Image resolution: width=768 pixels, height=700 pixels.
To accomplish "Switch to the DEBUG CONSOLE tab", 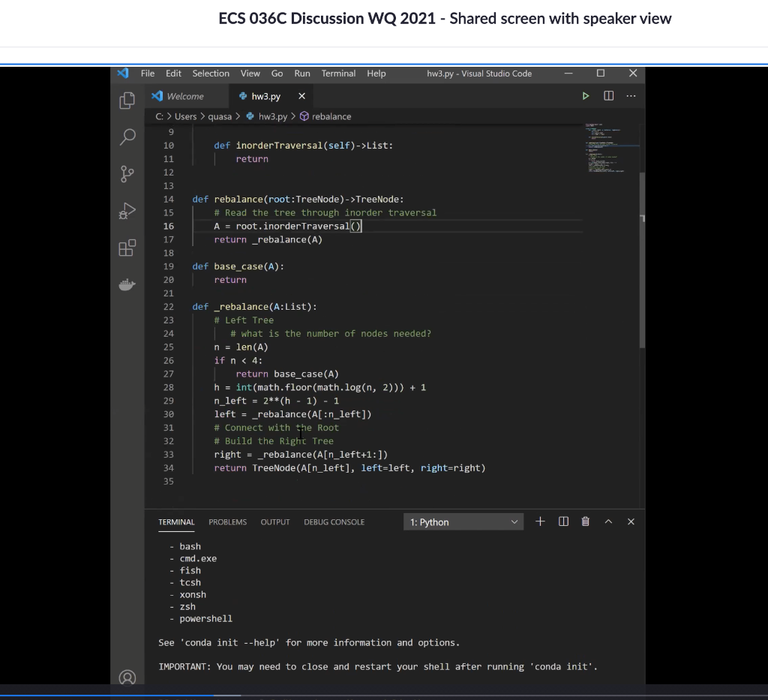I will (334, 521).
